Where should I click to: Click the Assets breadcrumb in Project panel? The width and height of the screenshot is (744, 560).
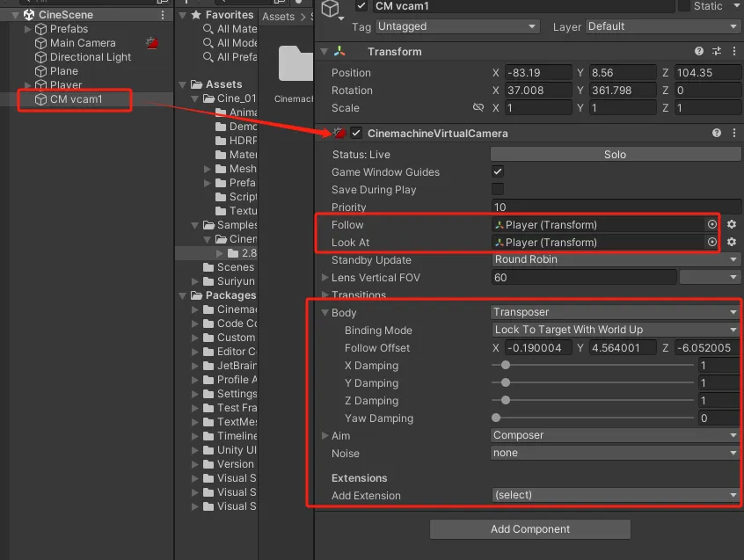pyautogui.click(x=279, y=17)
